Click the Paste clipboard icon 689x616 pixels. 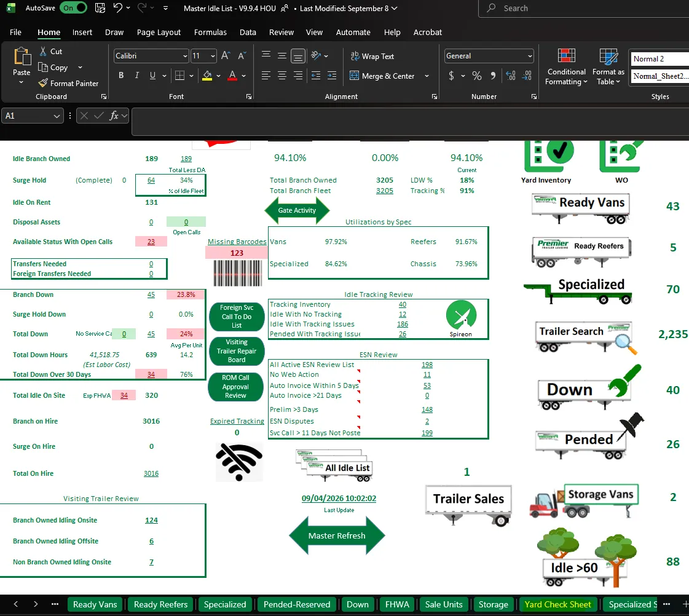click(22, 57)
